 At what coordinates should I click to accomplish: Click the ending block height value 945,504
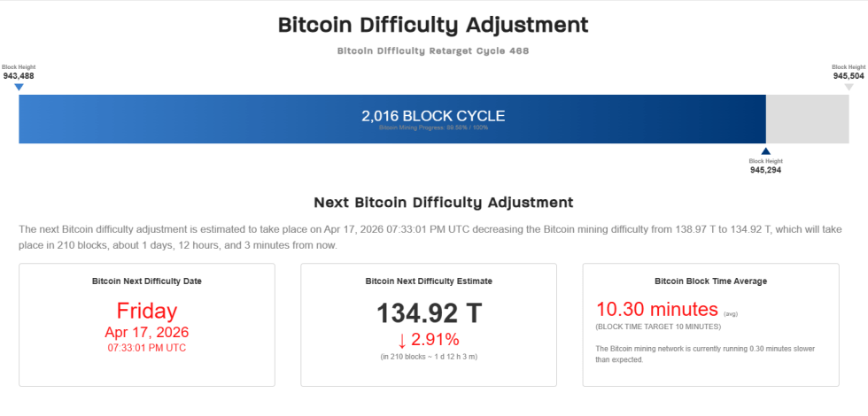click(x=849, y=76)
